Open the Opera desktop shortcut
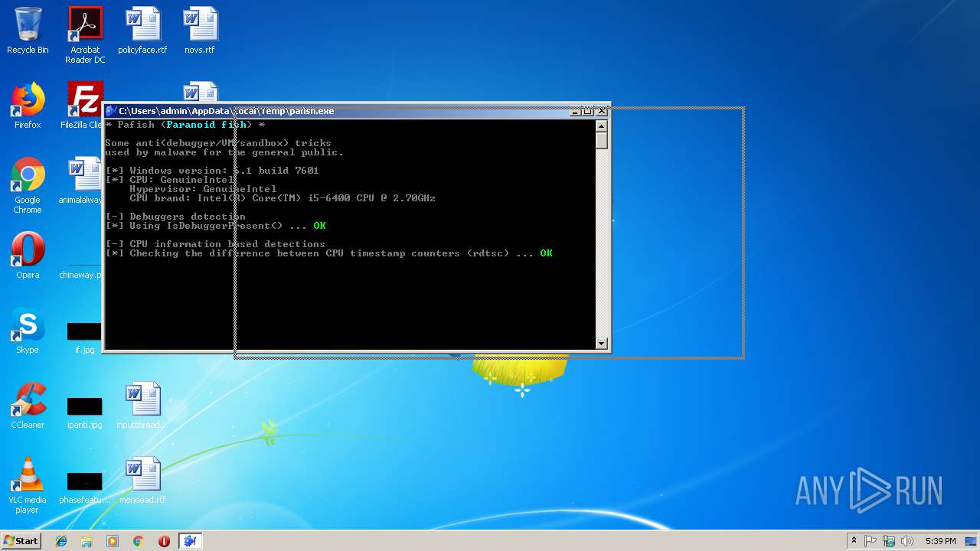 click(28, 256)
